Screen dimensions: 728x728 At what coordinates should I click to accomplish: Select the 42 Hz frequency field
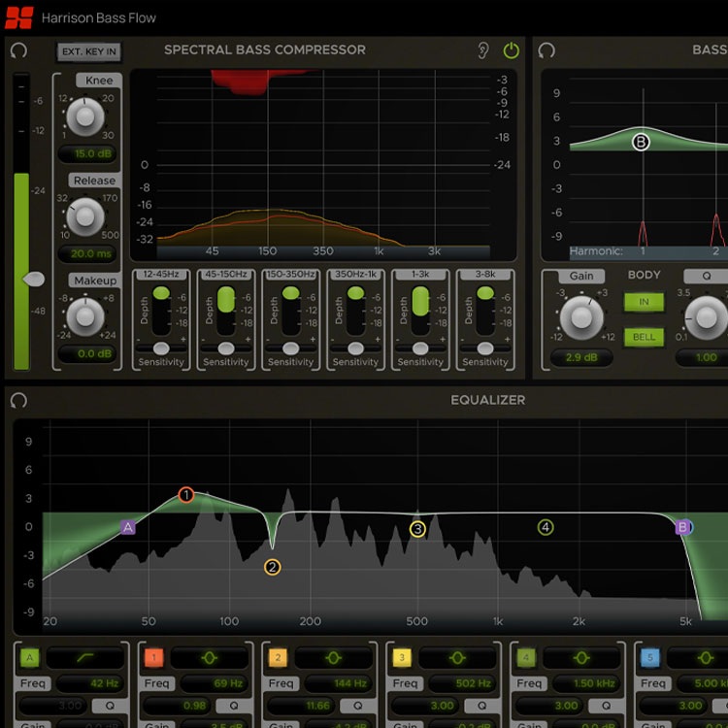[x=89, y=683]
